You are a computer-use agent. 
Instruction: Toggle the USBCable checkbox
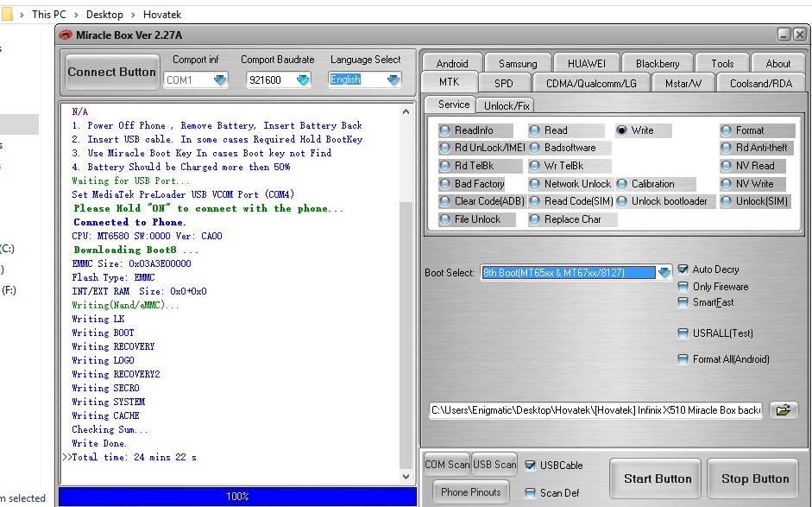(x=531, y=465)
